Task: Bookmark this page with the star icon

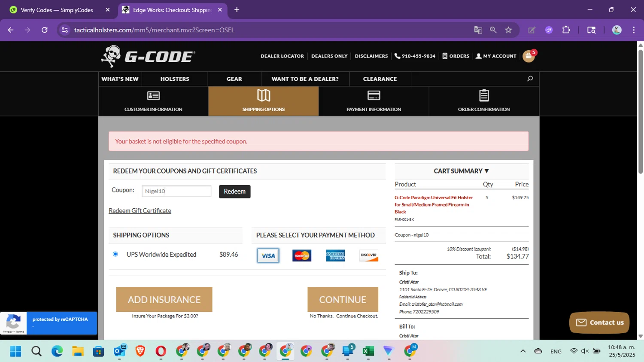Action: click(508, 30)
